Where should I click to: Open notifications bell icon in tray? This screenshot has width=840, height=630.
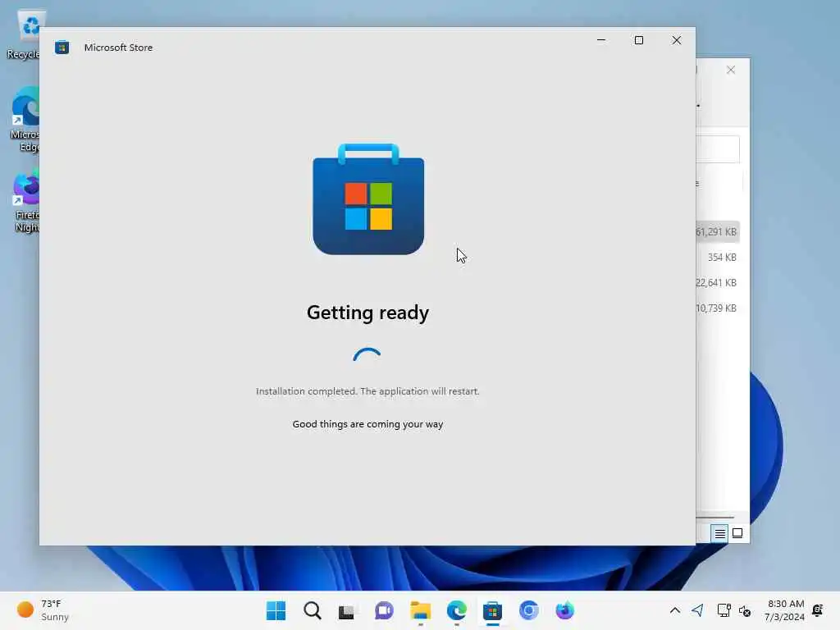(x=818, y=610)
